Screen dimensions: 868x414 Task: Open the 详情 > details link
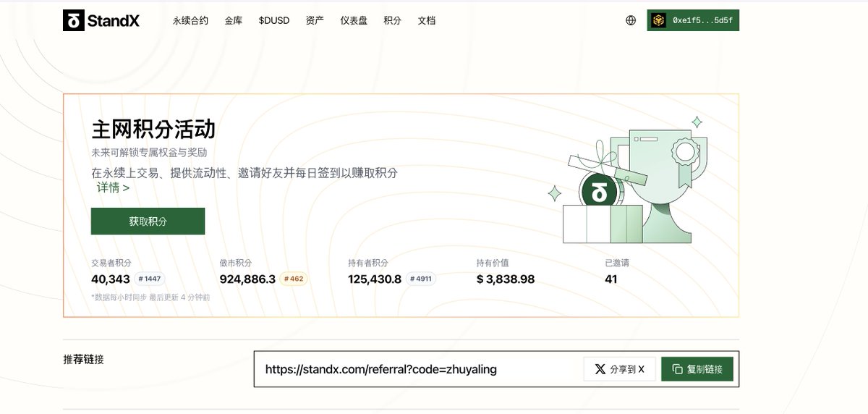114,188
